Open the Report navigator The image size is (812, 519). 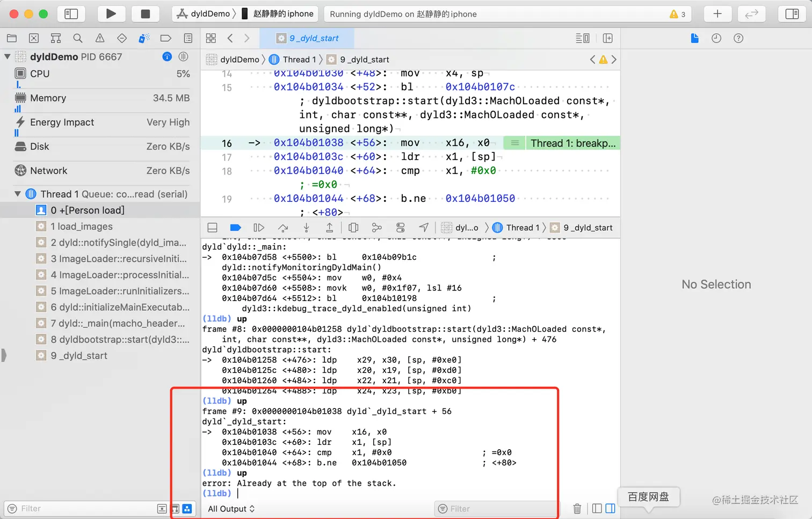[x=188, y=38]
